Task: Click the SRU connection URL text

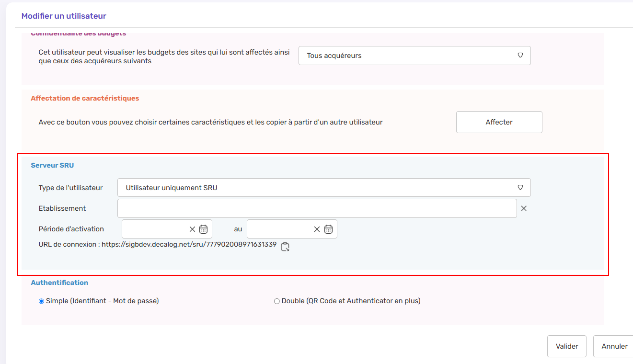Action: click(x=189, y=244)
